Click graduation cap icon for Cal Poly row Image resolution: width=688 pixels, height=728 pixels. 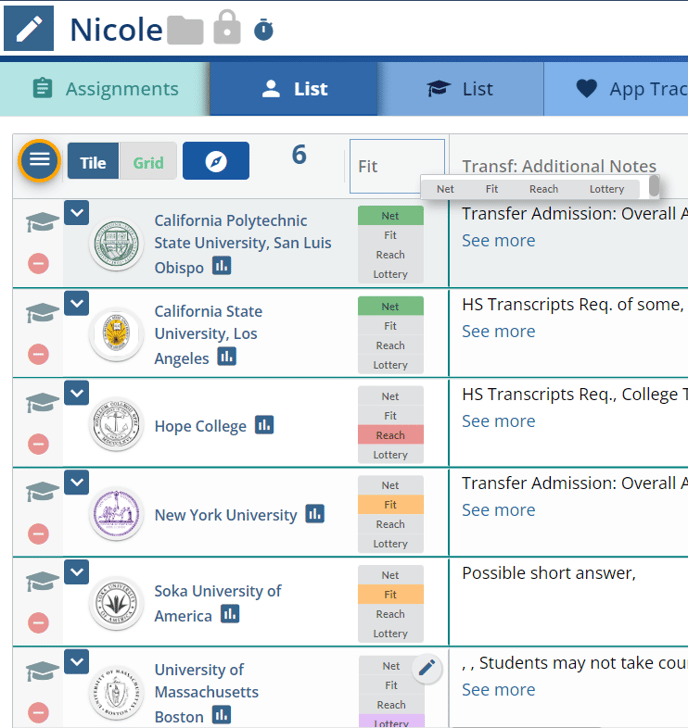[42, 222]
